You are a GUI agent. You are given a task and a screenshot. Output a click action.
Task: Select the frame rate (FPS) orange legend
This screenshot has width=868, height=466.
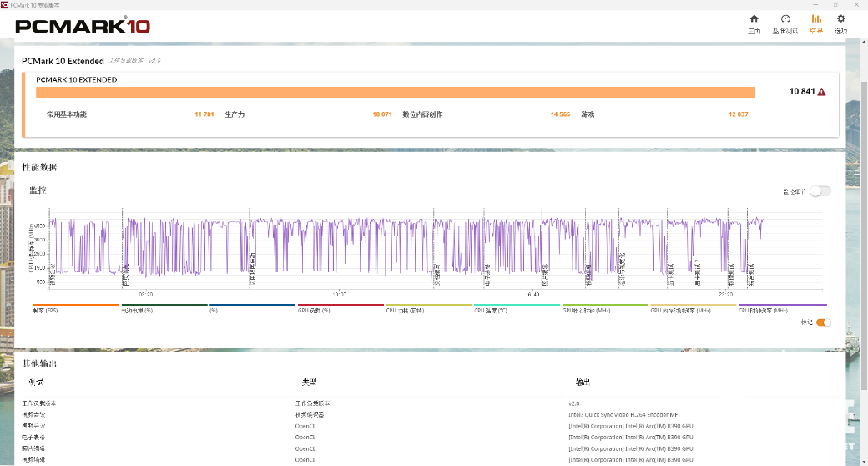point(76,310)
